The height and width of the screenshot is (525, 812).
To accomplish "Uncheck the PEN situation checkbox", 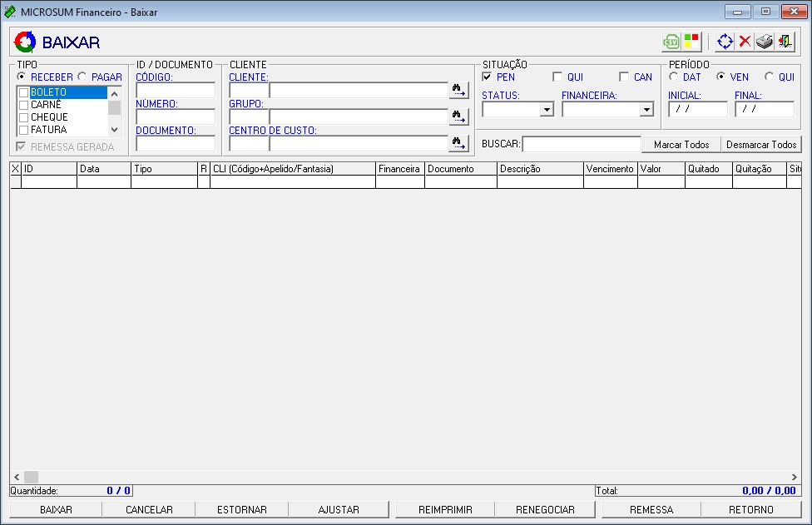I will (487, 77).
